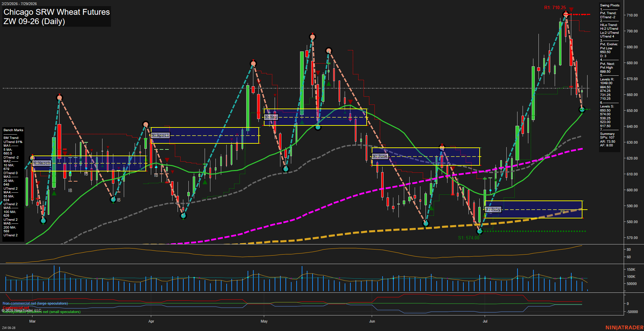Click the 874.25 resistance level value
The width and height of the screenshot is (644, 331).
[x=605, y=91]
